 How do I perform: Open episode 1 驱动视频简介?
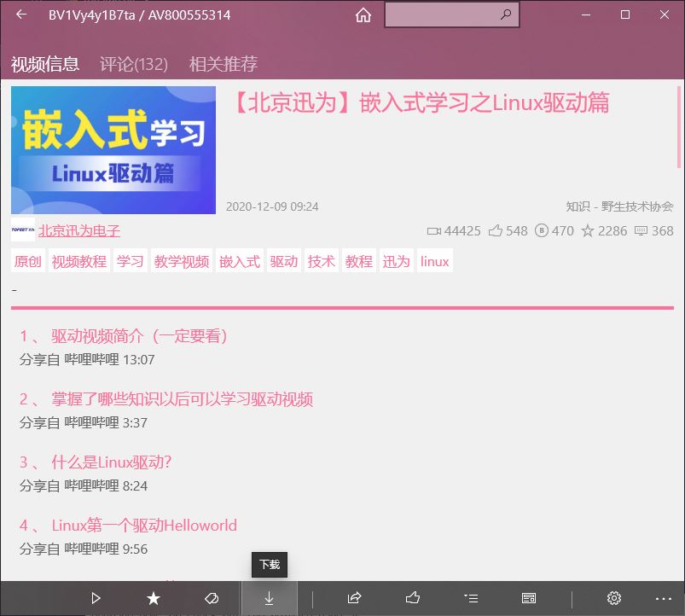(x=123, y=336)
